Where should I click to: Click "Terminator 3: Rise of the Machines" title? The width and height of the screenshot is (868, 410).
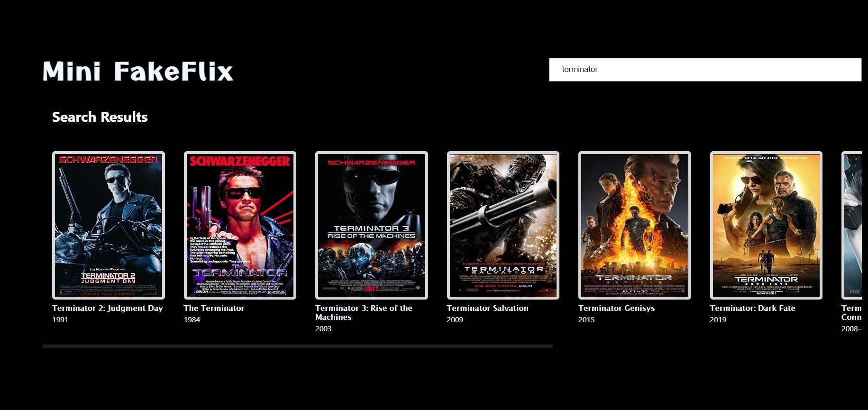pos(364,313)
